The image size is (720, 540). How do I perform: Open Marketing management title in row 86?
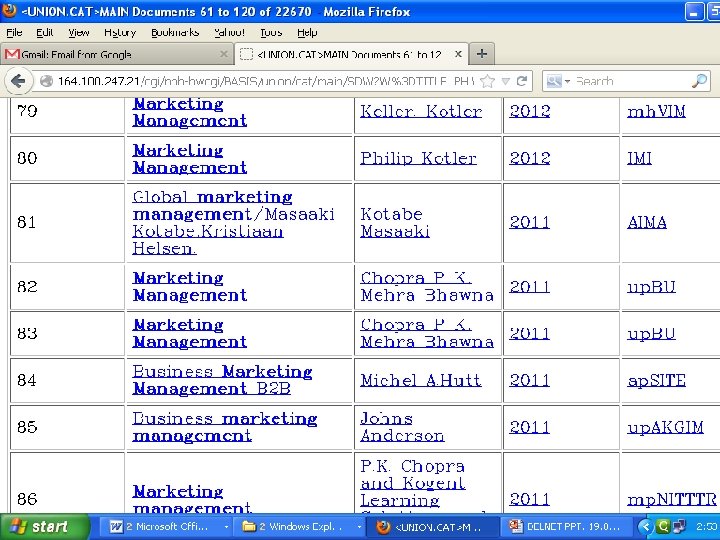click(192, 499)
